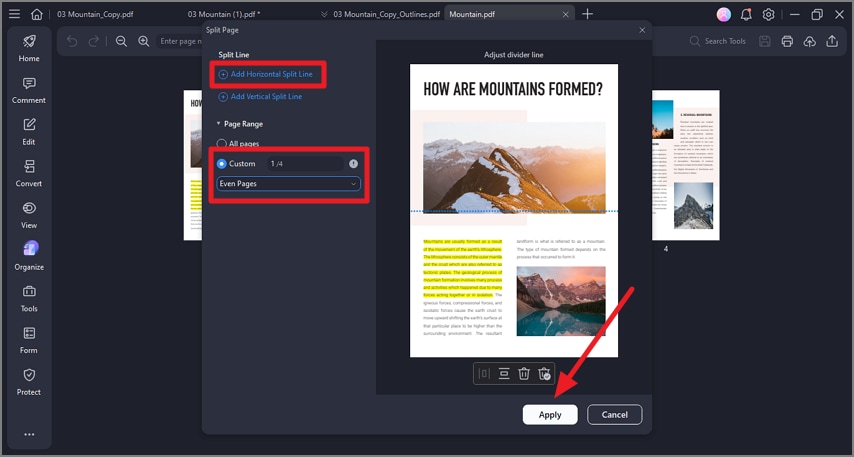Open the Tools section in sidebar
The image size is (854, 457).
[29, 298]
